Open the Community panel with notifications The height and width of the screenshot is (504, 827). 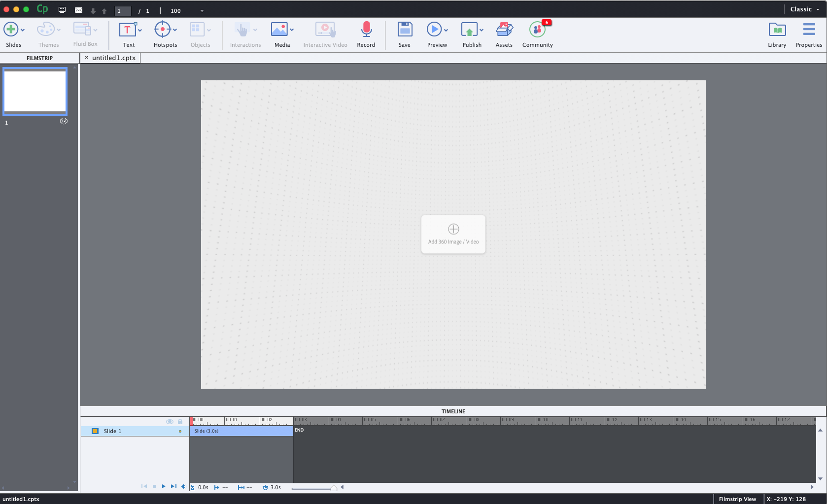pos(537,30)
